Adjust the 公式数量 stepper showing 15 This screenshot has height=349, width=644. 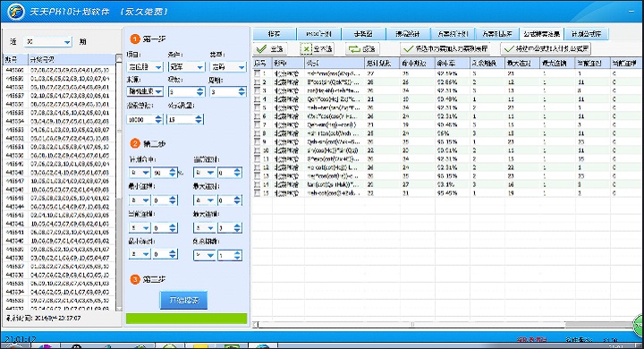point(185,119)
